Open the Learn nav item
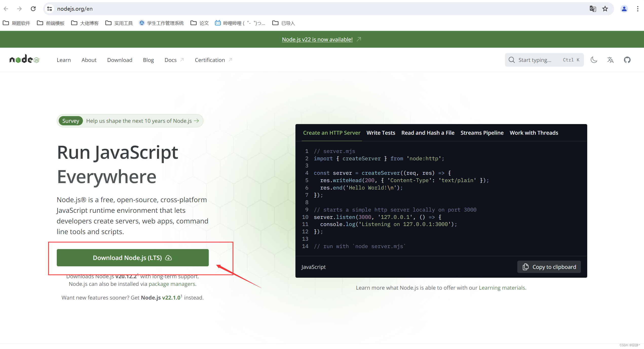 tap(64, 60)
